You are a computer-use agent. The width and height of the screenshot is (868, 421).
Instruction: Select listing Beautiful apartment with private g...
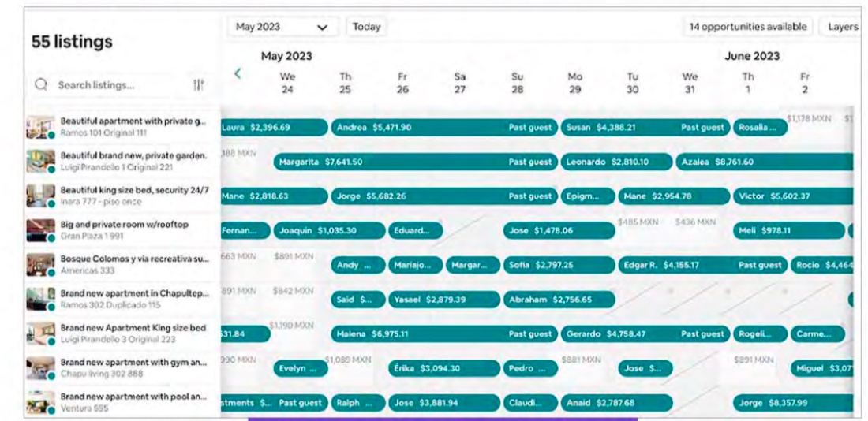tap(133, 121)
